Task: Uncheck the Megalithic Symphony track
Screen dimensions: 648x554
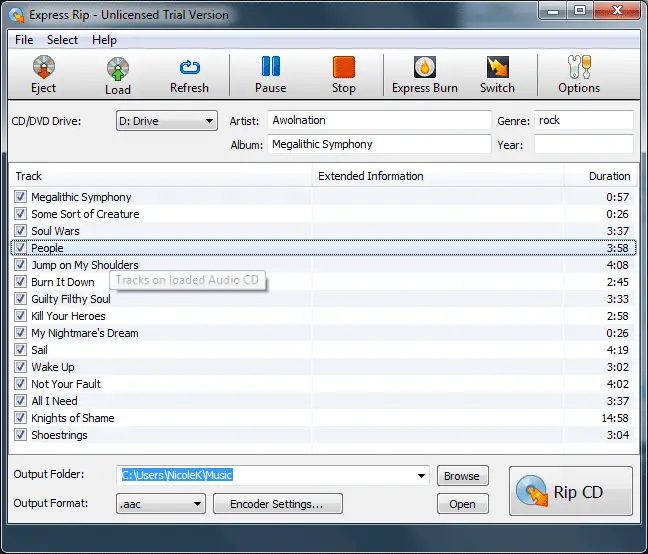Action: (20, 197)
